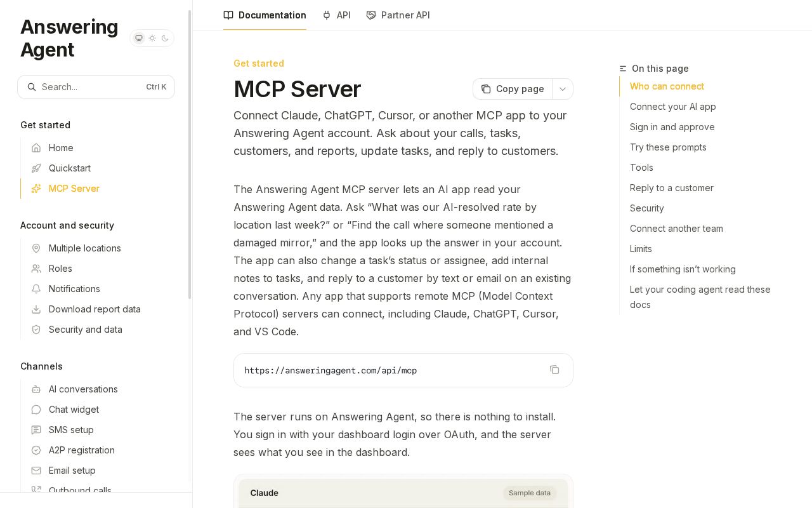Switch to light theme sun icon
The width and height of the screenshot is (812, 508).
coord(152,38)
